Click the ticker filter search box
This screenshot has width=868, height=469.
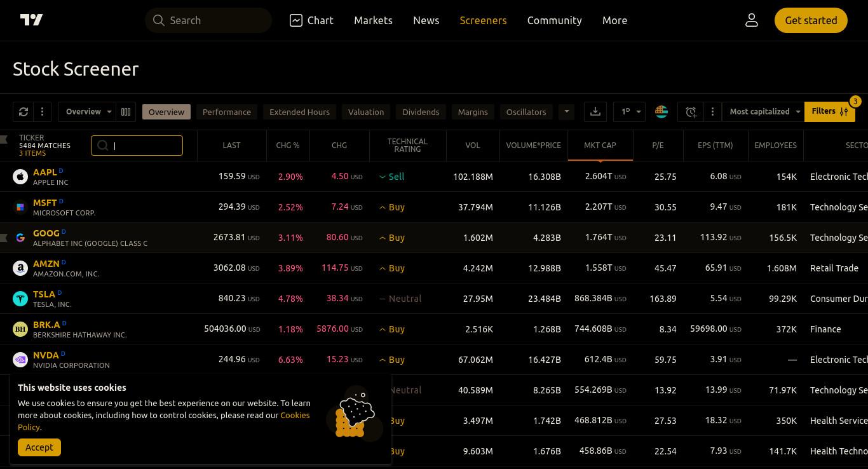[137, 146]
